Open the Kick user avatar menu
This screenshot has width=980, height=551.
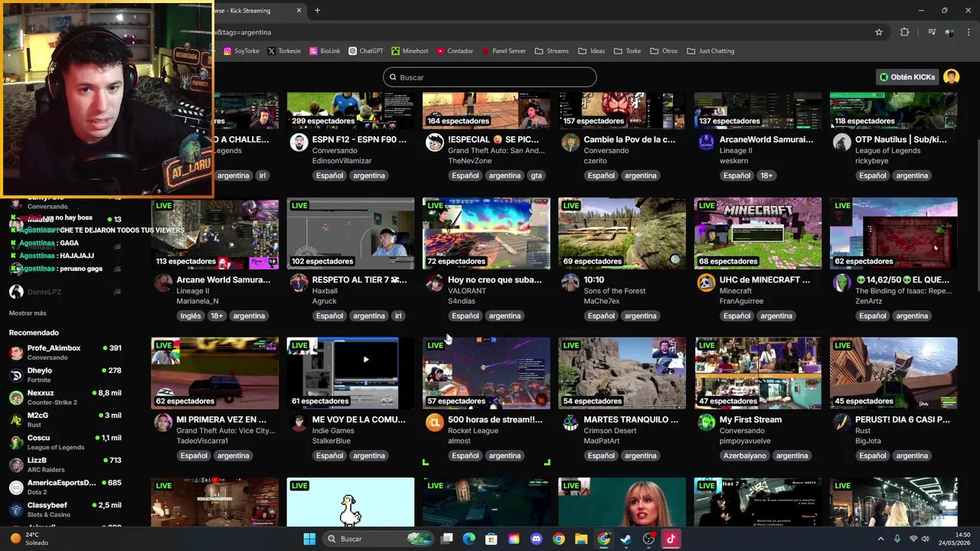pos(951,77)
